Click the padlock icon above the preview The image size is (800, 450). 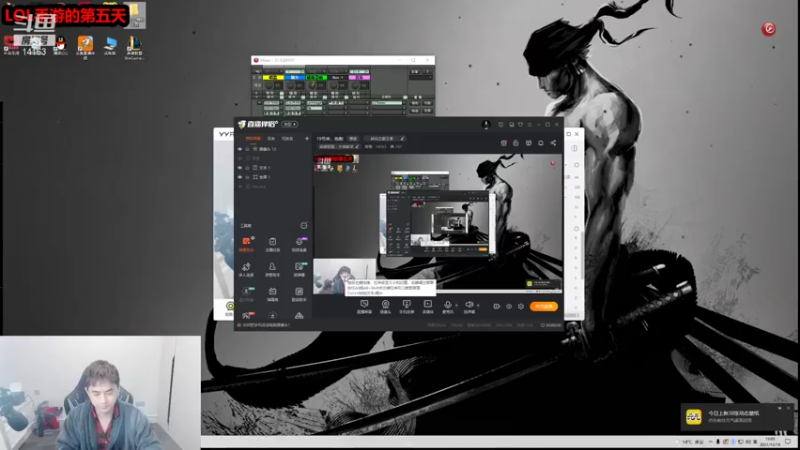coord(516,143)
